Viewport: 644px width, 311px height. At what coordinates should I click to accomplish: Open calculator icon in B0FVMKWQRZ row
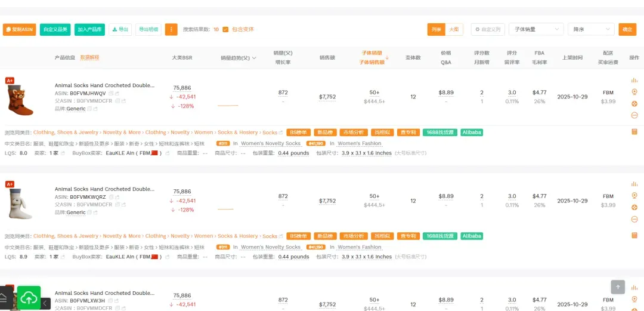click(x=634, y=235)
